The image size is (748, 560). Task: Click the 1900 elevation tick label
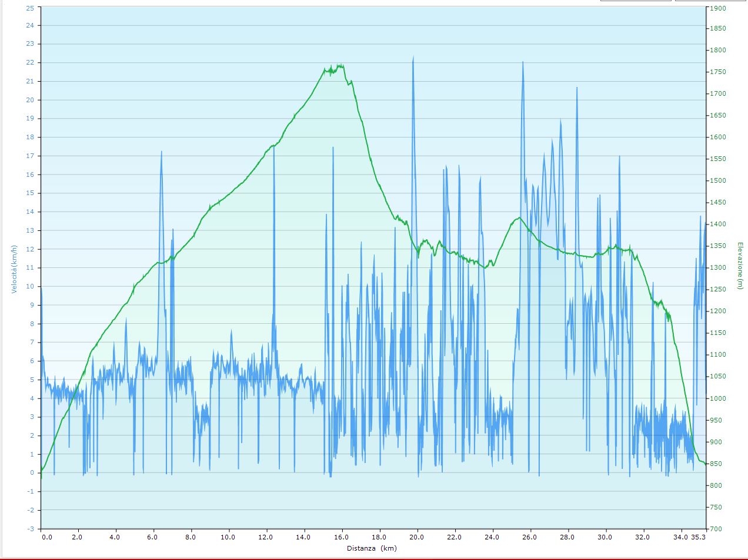718,8
